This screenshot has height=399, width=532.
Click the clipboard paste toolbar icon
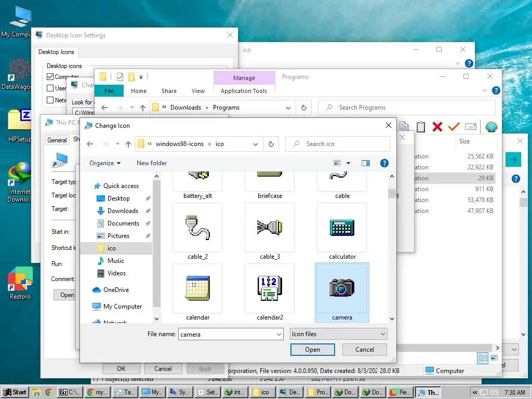point(421,127)
